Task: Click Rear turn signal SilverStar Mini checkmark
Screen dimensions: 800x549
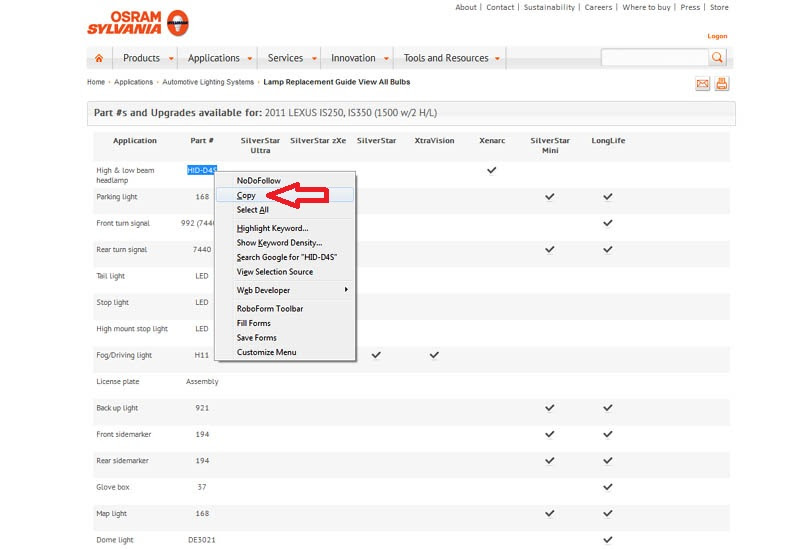Action: [x=549, y=249]
